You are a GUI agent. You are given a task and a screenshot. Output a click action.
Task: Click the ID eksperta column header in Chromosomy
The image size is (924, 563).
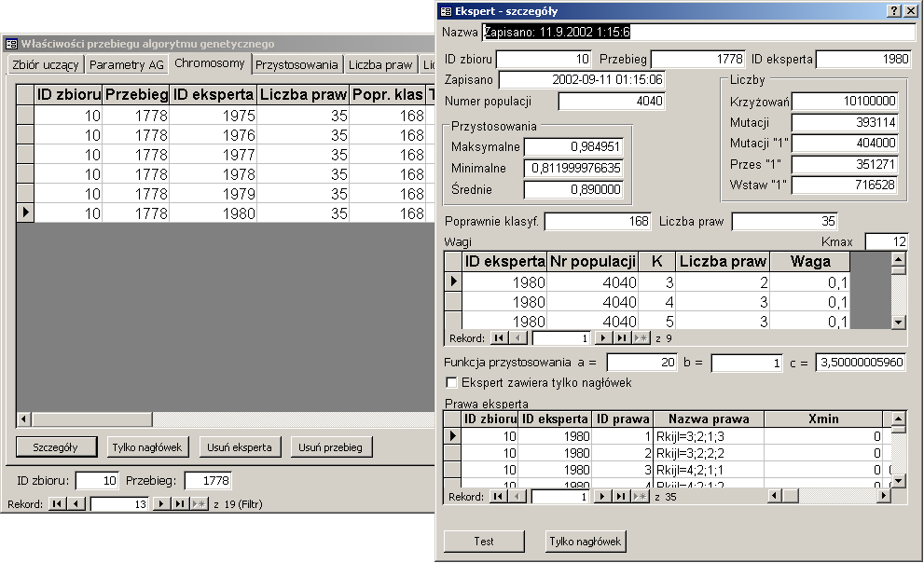(x=214, y=94)
